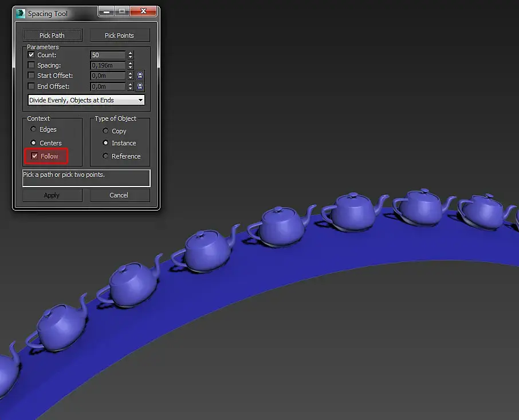
Task: Close the Spacing Tool dialog
Action: [143, 11]
